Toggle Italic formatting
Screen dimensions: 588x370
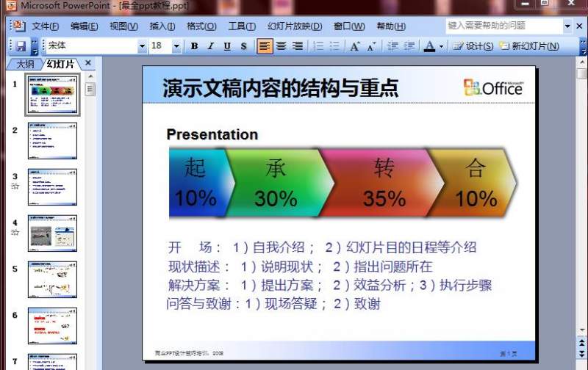point(211,46)
